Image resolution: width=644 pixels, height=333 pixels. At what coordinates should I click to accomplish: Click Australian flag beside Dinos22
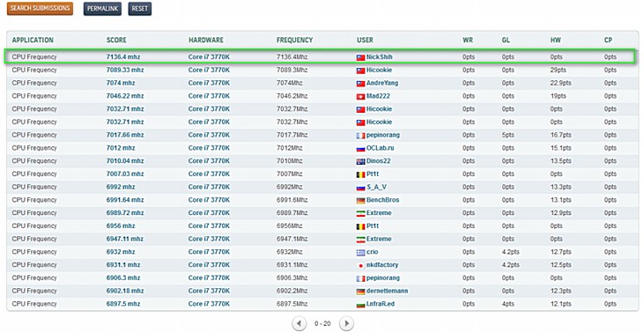click(360, 161)
